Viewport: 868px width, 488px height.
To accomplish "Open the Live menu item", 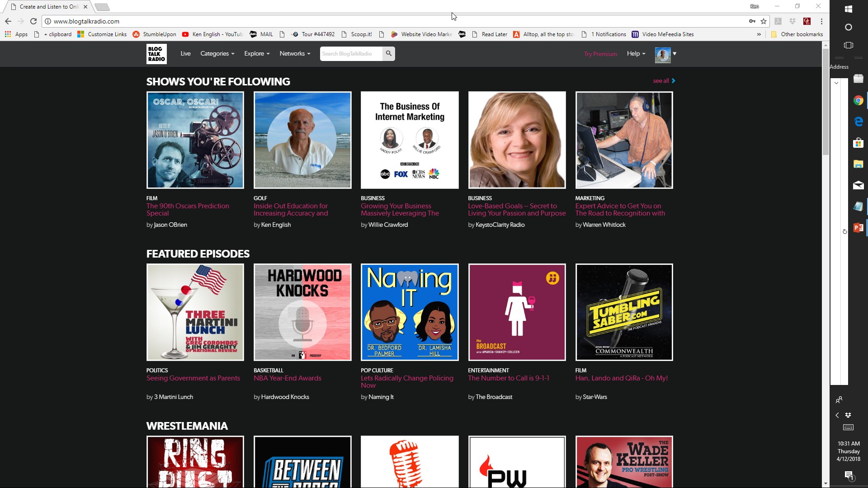I will [x=185, y=54].
